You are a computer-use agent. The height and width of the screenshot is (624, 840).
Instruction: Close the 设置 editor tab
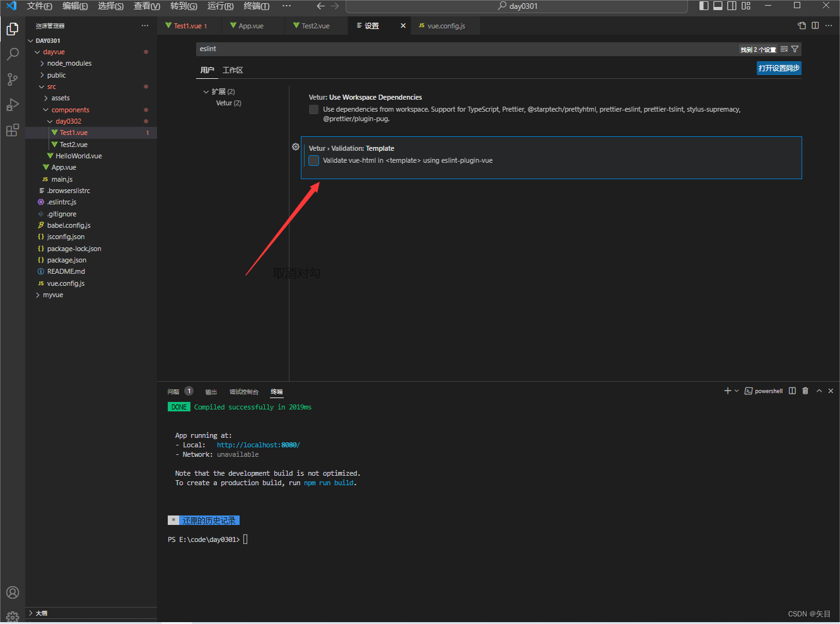coord(403,26)
